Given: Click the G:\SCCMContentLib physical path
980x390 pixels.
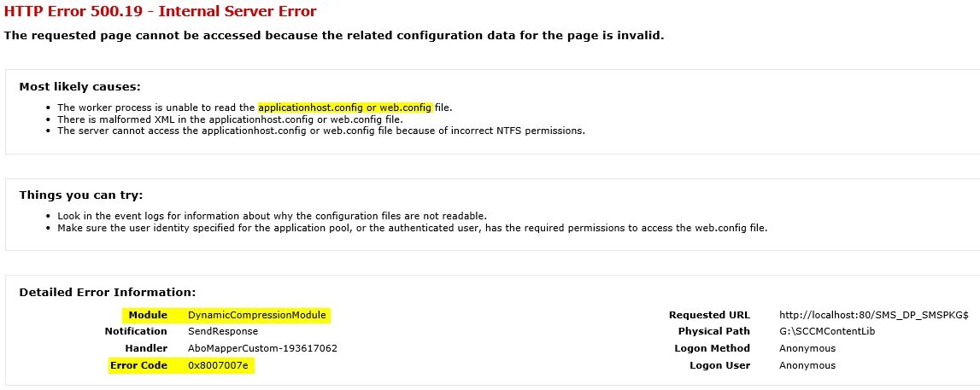Looking at the screenshot, I should click(x=827, y=331).
